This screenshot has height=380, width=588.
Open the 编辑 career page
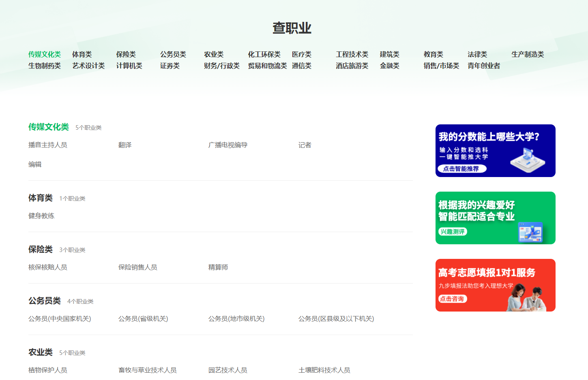35,164
